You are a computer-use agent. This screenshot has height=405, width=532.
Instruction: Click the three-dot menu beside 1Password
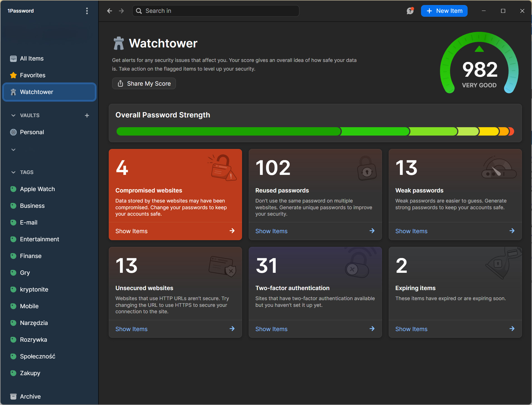click(x=87, y=11)
